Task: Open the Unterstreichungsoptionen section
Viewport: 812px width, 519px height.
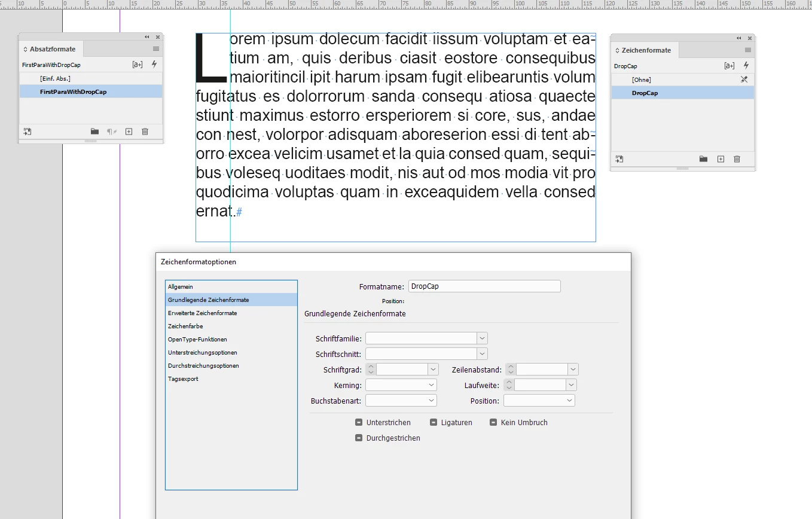Action: click(231, 353)
